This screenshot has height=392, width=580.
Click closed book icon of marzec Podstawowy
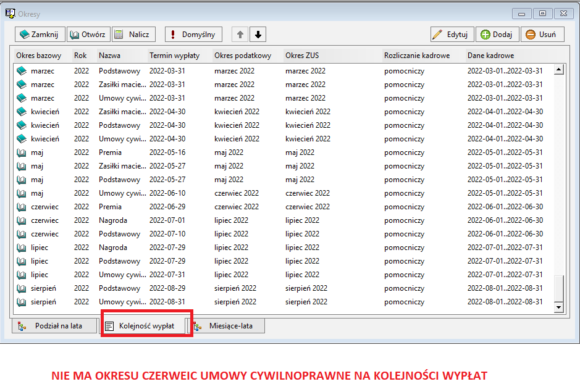22,70
